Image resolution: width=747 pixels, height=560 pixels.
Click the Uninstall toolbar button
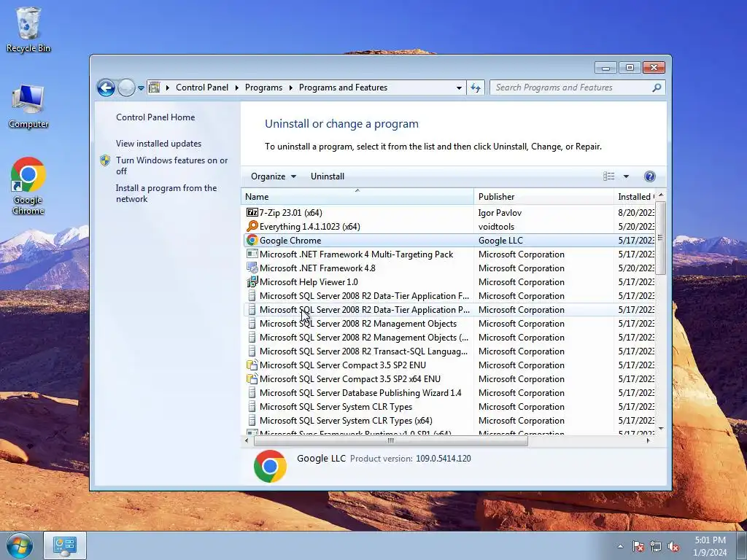point(328,176)
